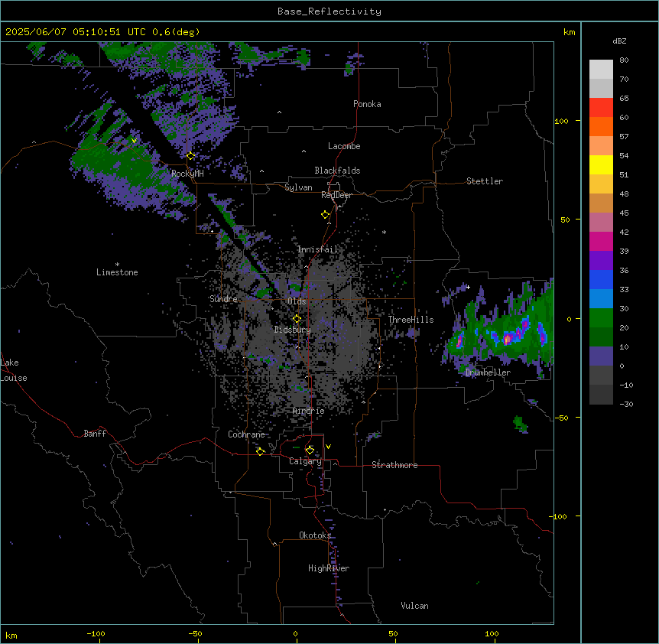Image resolution: width=659 pixels, height=644 pixels.
Task: Click the Sylvan label on the map
Action: (x=298, y=187)
